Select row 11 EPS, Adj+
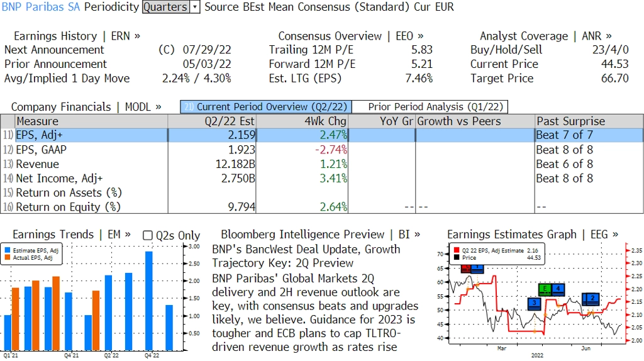 tap(321, 135)
